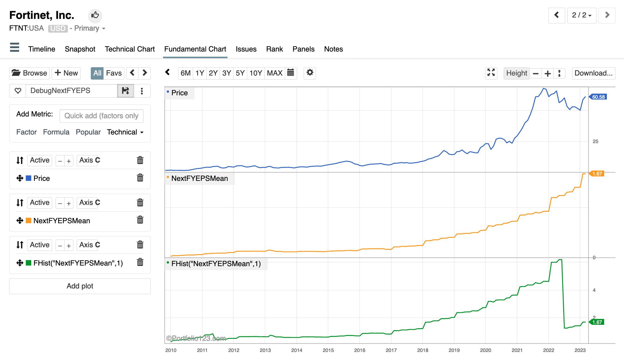
Task: Open the Notes tab
Action: (333, 49)
